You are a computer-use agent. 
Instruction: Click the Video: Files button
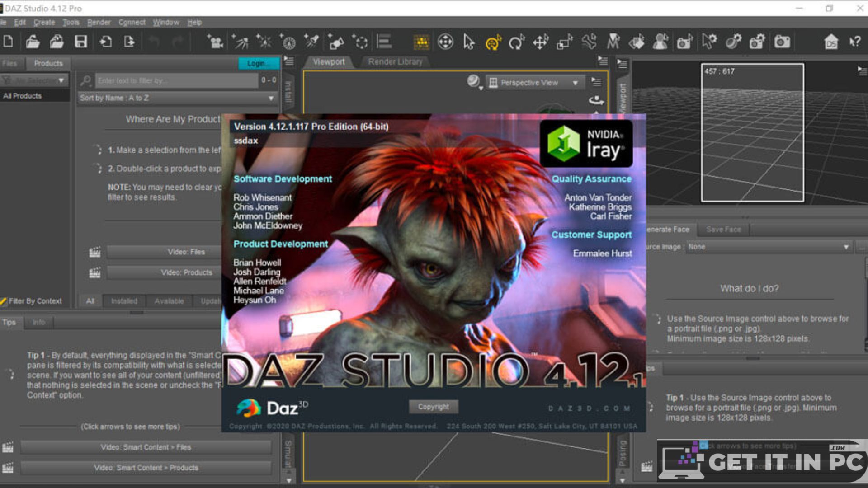pos(164,252)
